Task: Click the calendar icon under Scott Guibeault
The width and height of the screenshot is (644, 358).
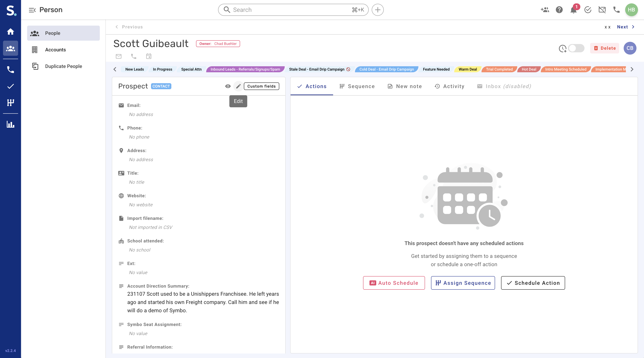Action: point(149,56)
